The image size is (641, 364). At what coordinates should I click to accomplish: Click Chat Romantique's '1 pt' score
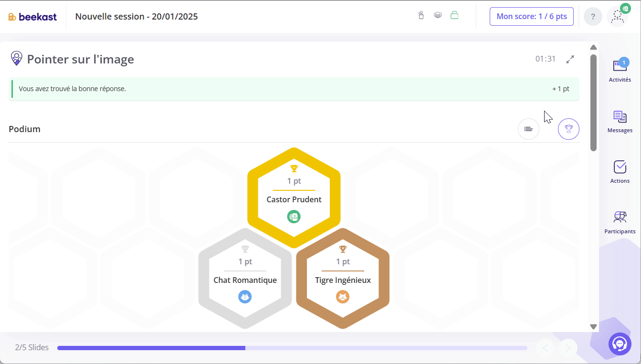click(245, 261)
